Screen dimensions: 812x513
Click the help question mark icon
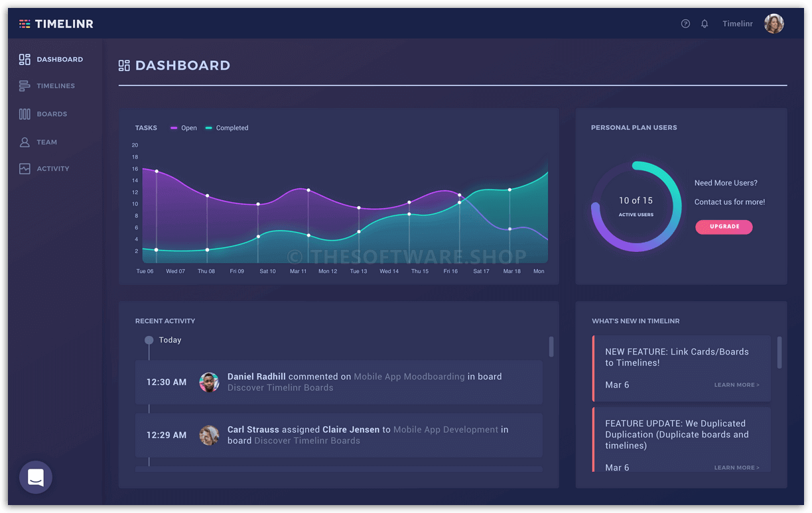point(685,24)
